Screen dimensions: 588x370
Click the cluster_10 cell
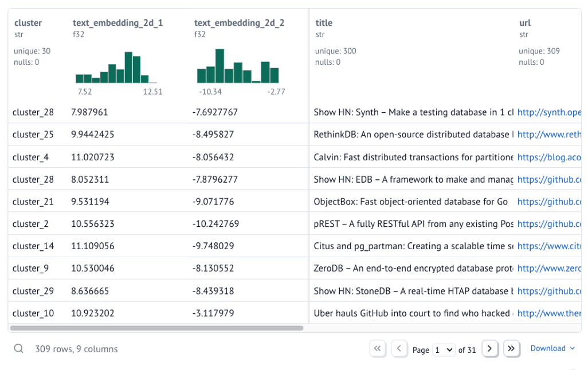tap(33, 313)
